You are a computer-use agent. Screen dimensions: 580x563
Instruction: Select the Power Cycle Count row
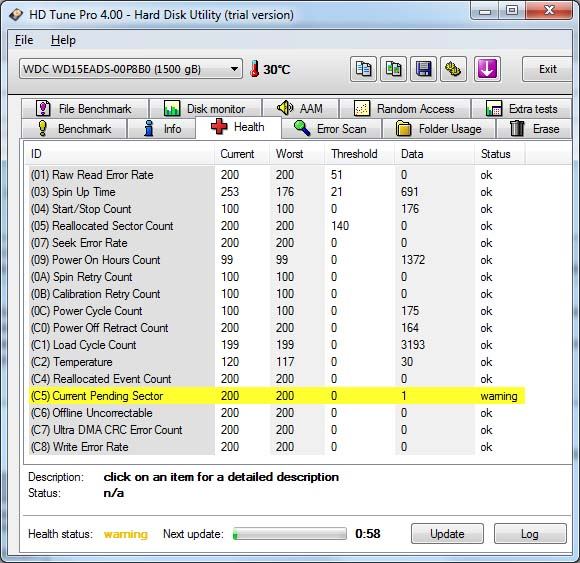click(x=277, y=311)
